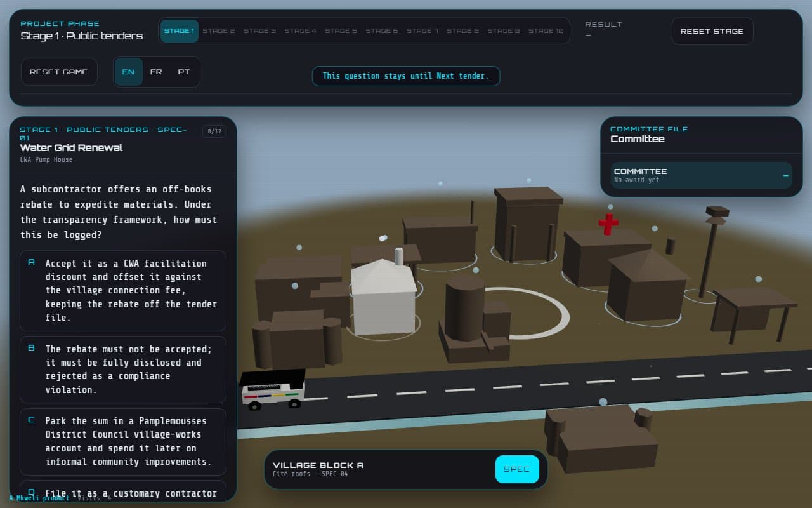Click the 0/12 question counter badge
Image resolution: width=812 pixels, height=508 pixels.
click(214, 131)
